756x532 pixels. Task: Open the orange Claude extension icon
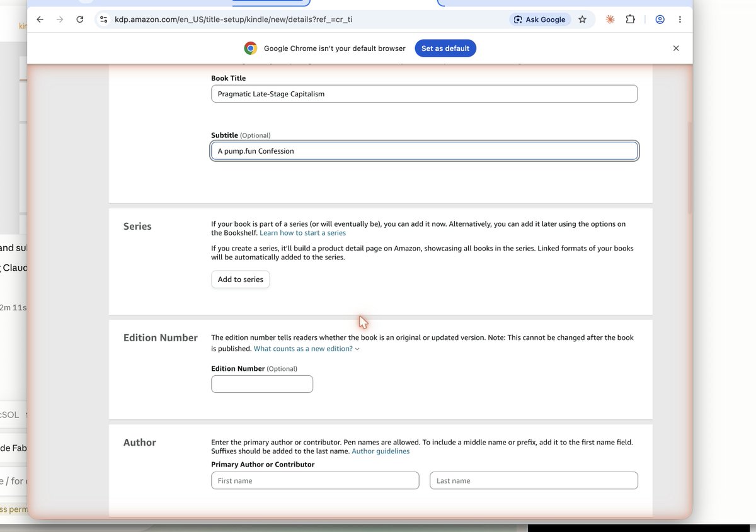[610, 20]
